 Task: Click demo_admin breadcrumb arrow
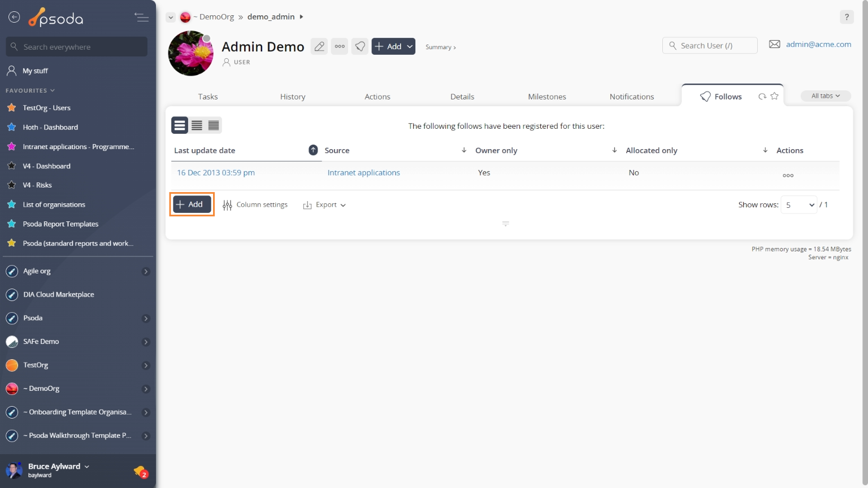click(x=301, y=17)
